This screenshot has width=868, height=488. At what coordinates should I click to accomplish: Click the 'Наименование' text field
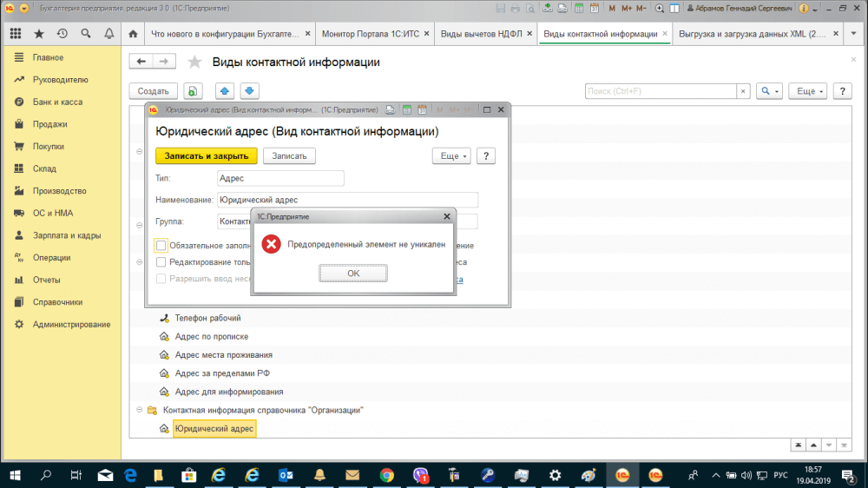[347, 200]
